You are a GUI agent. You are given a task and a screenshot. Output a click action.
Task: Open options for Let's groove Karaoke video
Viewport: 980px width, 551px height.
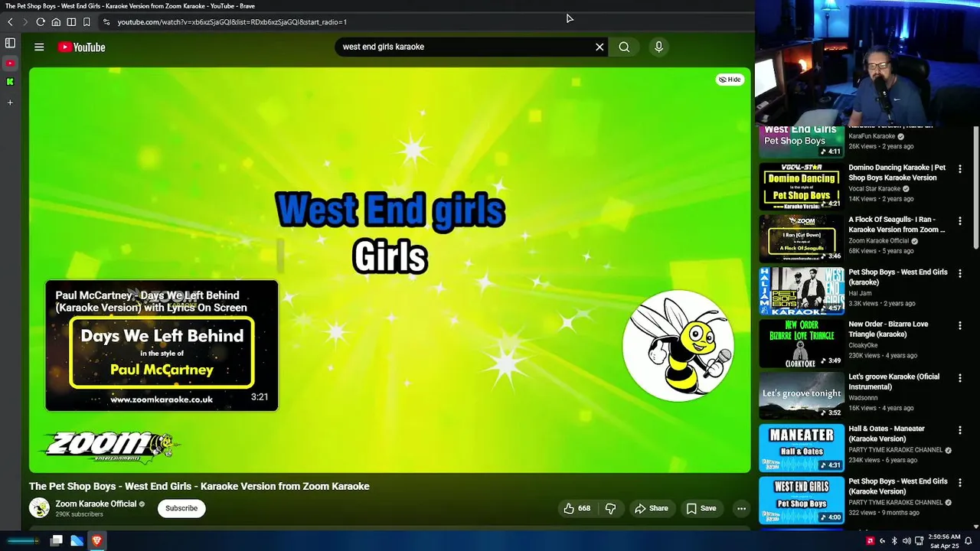(960, 378)
